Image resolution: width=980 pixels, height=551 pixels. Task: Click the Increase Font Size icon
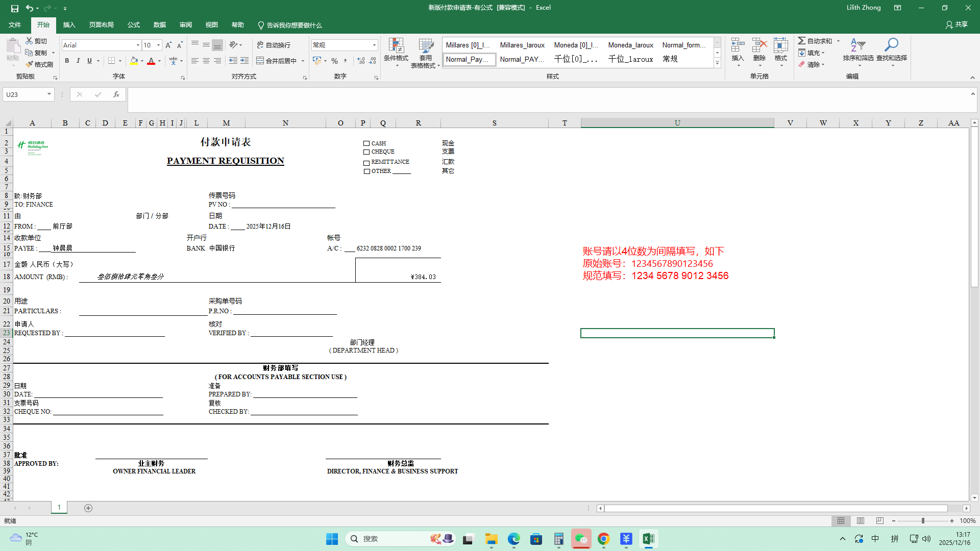[168, 45]
